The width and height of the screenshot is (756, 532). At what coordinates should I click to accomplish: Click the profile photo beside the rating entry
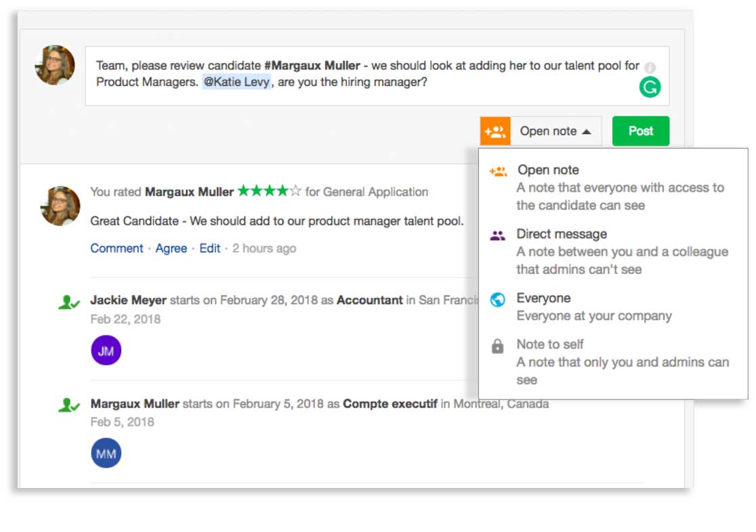point(60,206)
